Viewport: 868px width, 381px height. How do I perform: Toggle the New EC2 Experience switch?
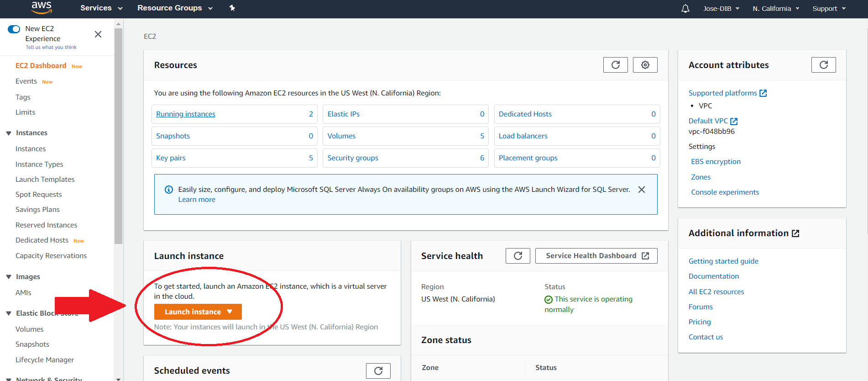(x=14, y=29)
